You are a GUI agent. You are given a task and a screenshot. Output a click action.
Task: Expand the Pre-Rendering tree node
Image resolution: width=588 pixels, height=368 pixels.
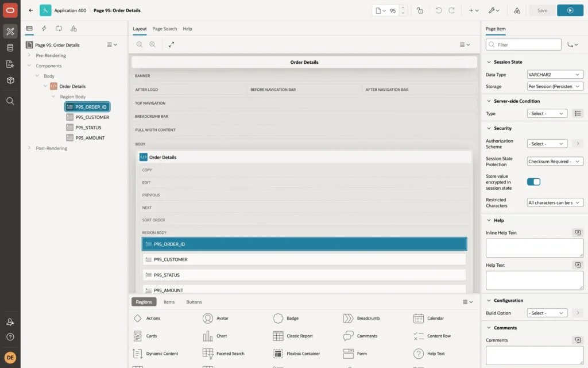pos(29,55)
